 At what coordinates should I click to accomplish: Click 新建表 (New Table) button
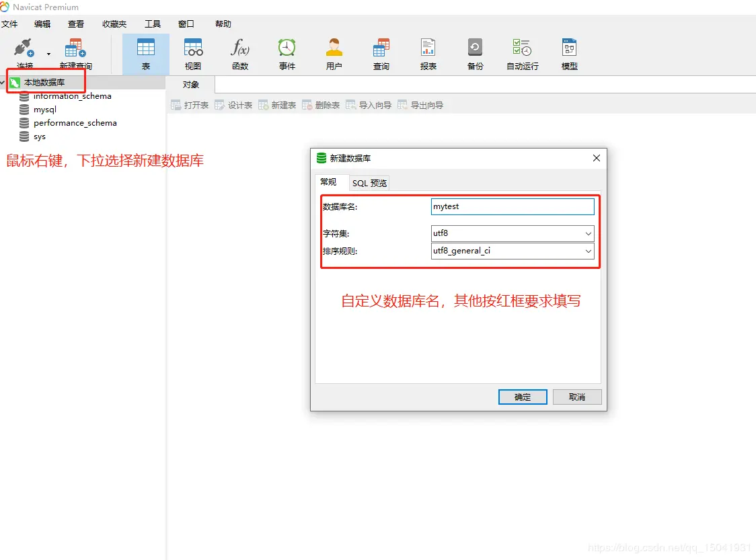tap(277, 105)
